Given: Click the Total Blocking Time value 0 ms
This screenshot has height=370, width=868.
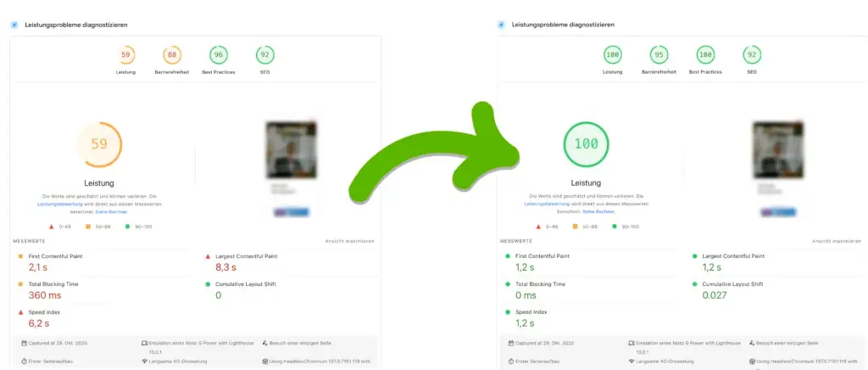Looking at the screenshot, I should (526, 296).
